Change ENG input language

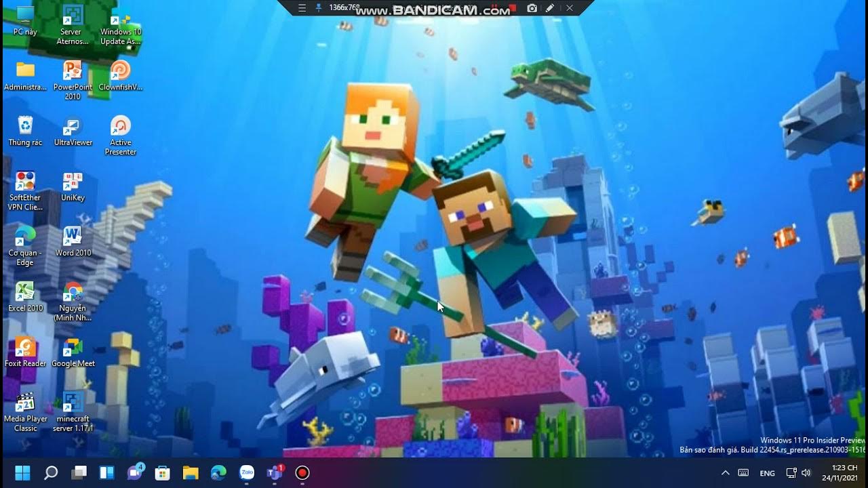[767, 473]
